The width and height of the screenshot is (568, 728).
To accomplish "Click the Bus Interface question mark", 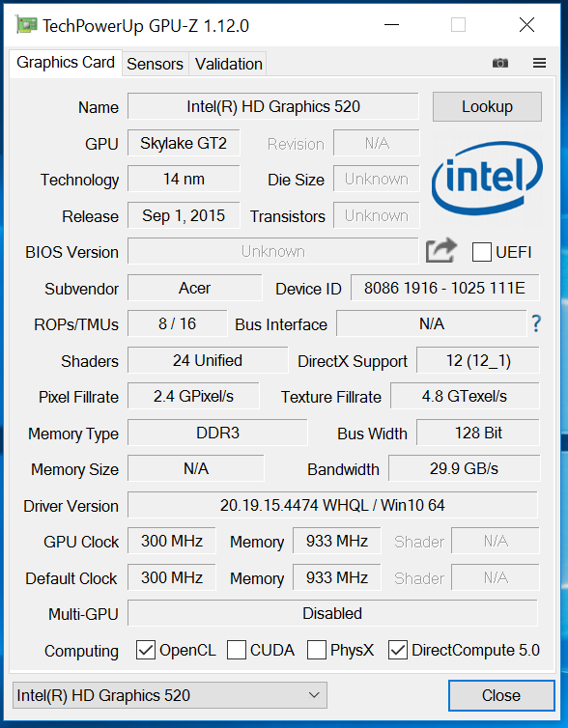I will [536, 323].
